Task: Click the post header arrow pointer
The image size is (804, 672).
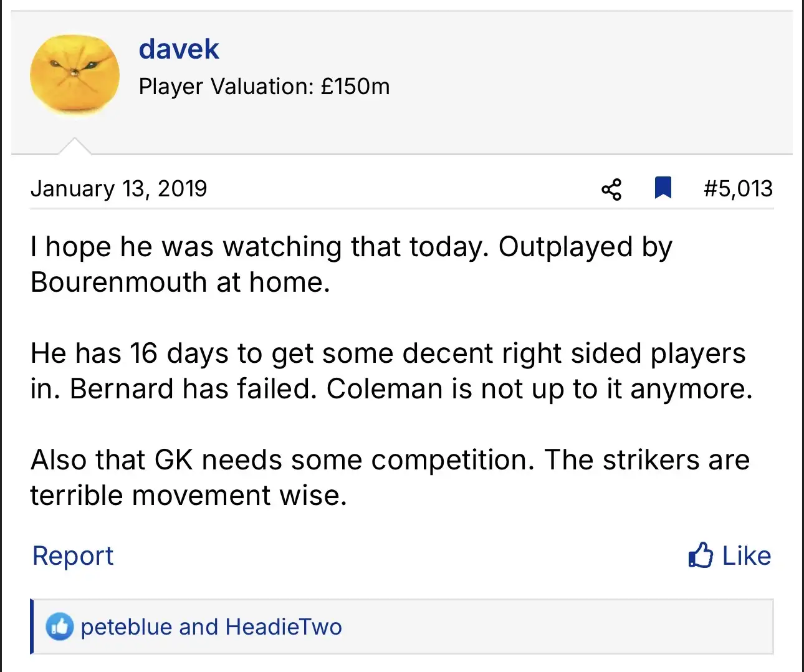Action: [x=74, y=146]
